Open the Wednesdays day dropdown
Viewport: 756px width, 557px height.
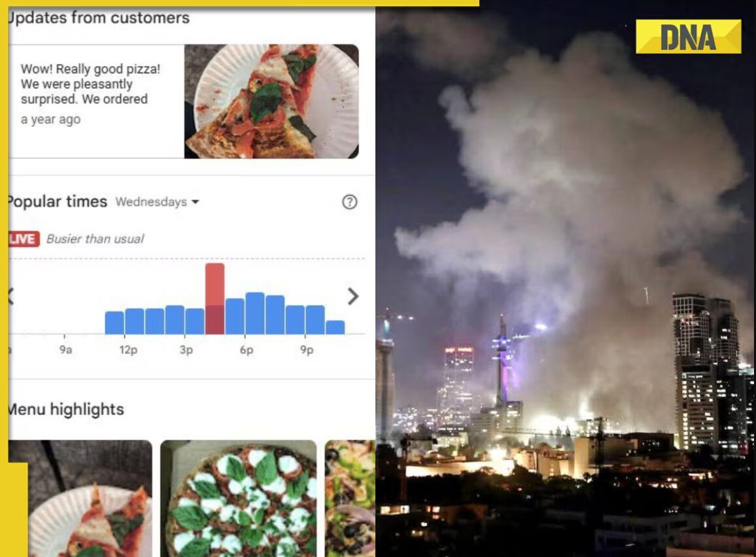click(x=157, y=202)
